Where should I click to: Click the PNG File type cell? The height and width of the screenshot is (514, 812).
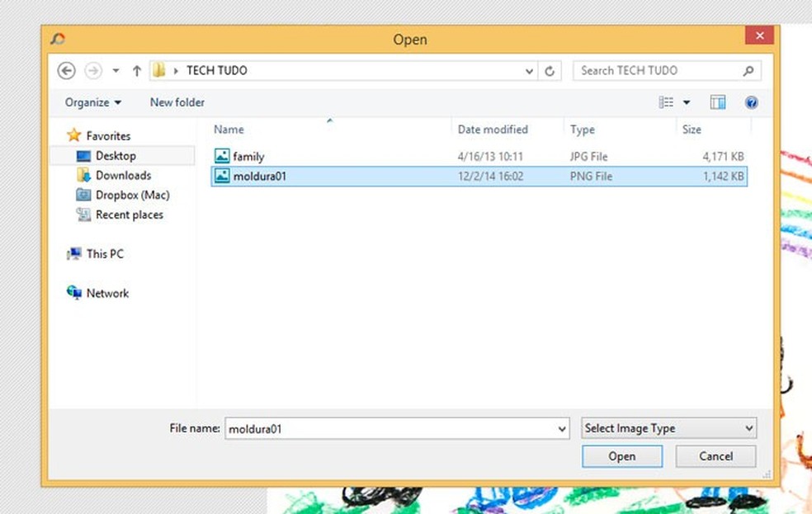pyautogui.click(x=591, y=177)
